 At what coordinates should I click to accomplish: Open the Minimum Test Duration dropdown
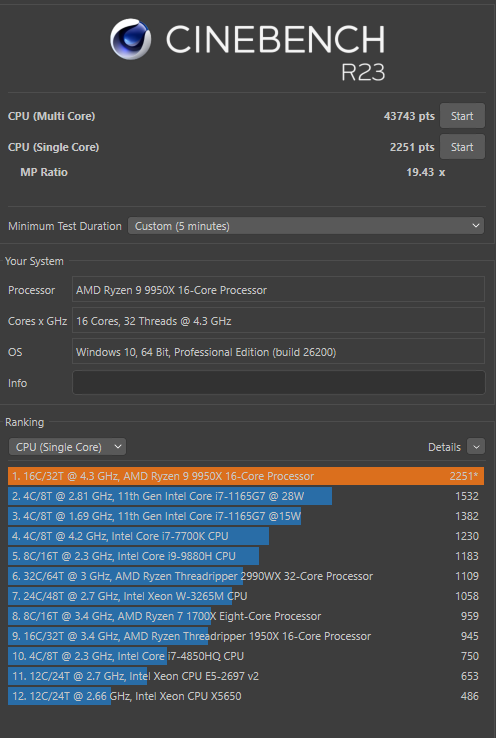pos(306,226)
